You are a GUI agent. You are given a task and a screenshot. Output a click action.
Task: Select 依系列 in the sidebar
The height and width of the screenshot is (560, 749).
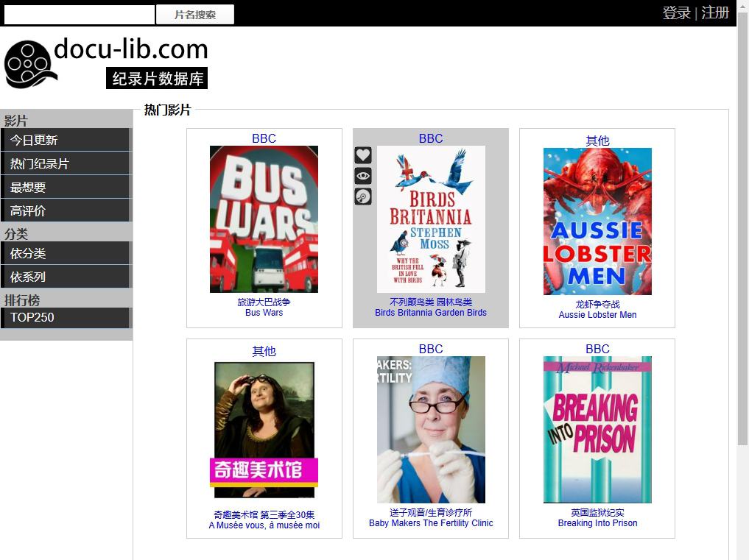66,277
